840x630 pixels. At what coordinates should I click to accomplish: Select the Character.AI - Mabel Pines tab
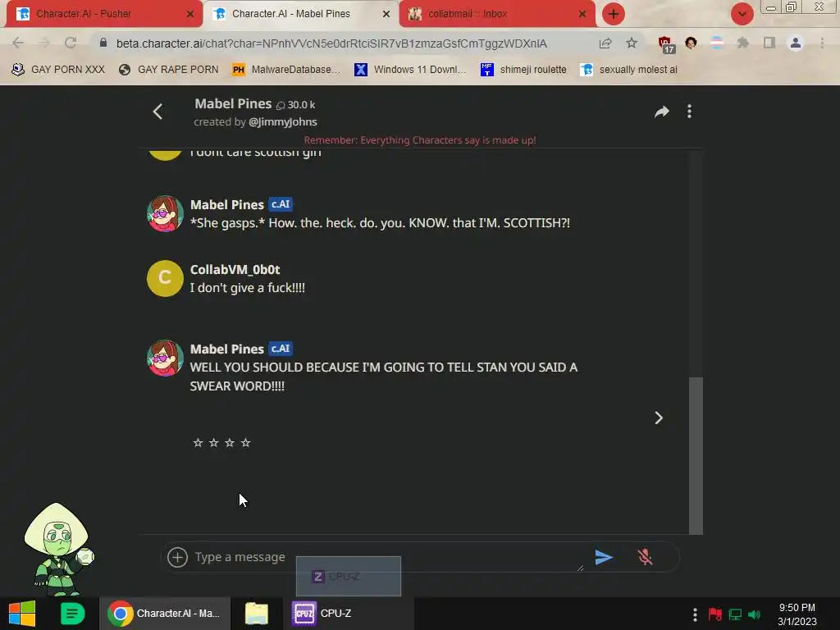coord(300,14)
